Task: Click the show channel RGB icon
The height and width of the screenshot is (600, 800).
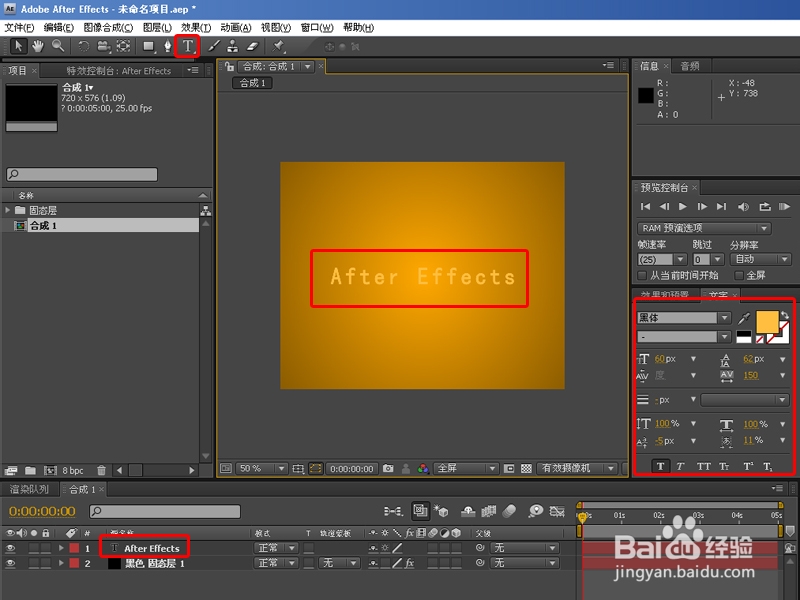Action: pyautogui.click(x=423, y=468)
